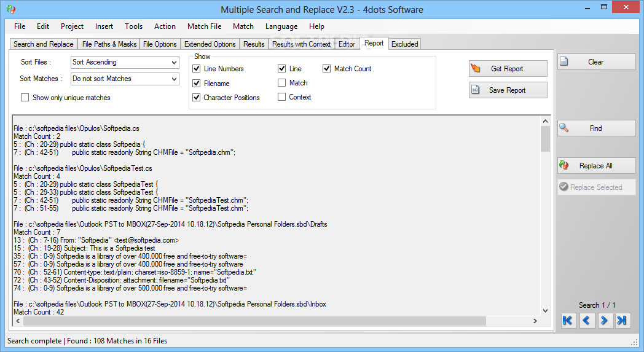Open the Insert menu
The height and width of the screenshot is (352, 644).
click(x=104, y=26)
